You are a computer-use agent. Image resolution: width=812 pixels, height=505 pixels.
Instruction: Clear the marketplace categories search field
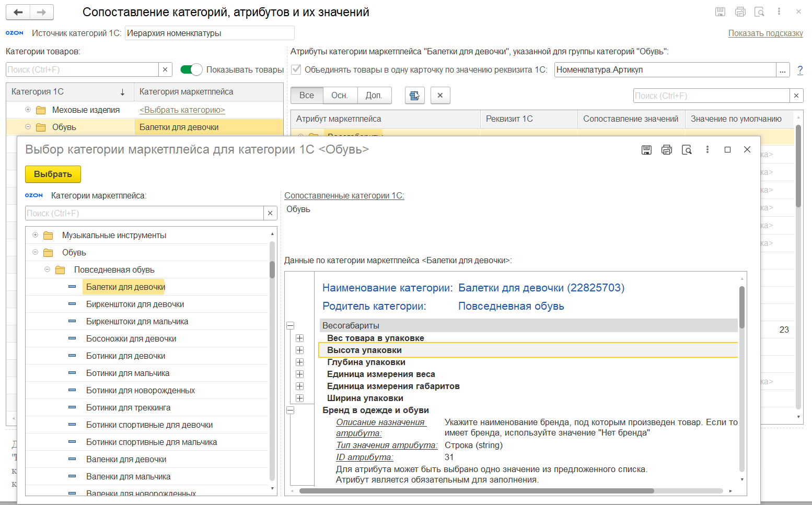[270, 213]
